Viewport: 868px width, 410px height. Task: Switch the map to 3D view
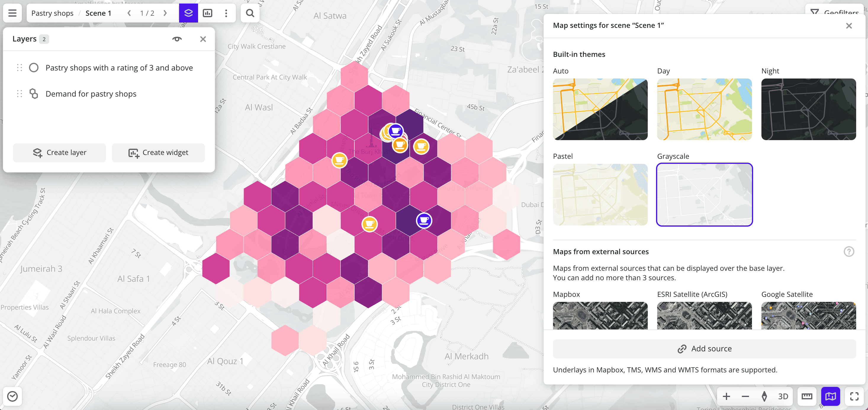pyautogui.click(x=783, y=396)
